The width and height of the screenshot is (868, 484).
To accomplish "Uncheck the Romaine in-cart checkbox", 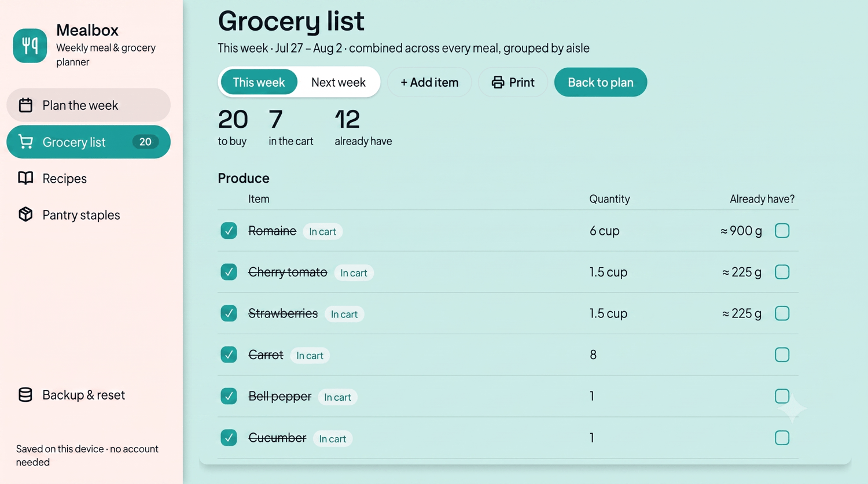I will [x=229, y=231].
